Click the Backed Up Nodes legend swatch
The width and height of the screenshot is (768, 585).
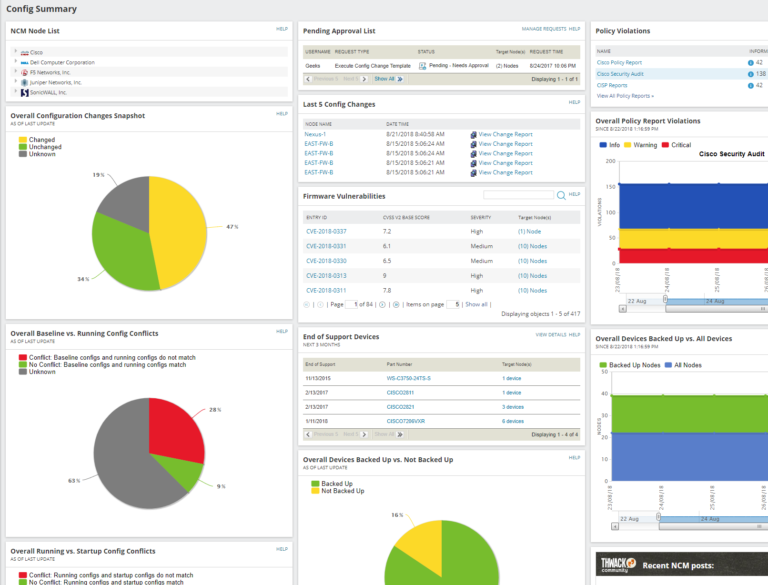click(x=603, y=365)
